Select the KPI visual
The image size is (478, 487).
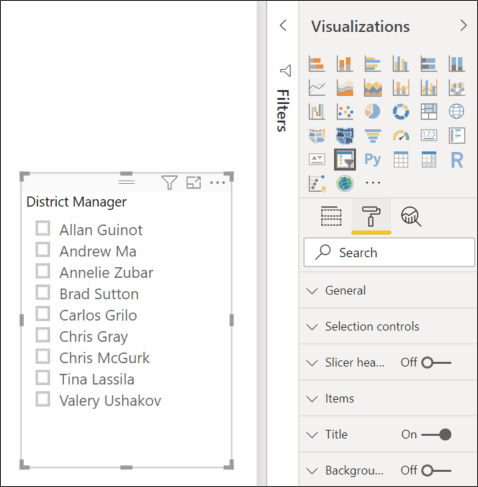(x=317, y=159)
